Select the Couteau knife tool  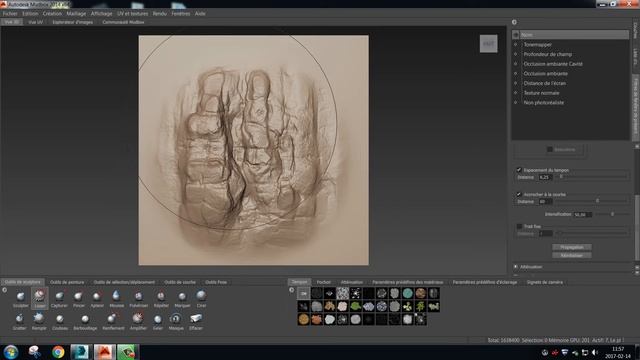click(x=60, y=321)
